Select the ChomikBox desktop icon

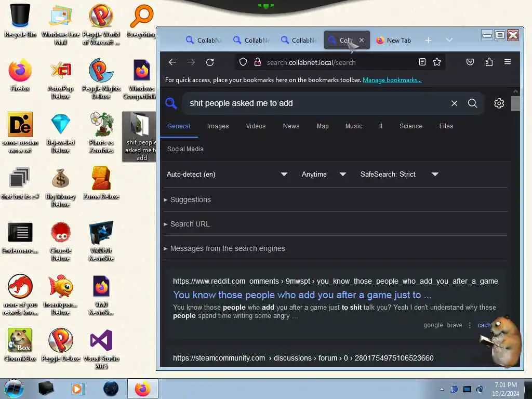pos(20,345)
